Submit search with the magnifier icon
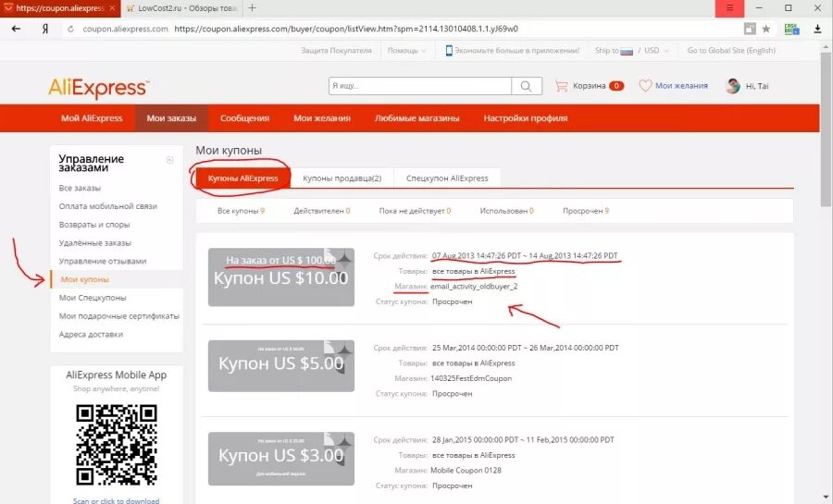 coord(526,86)
